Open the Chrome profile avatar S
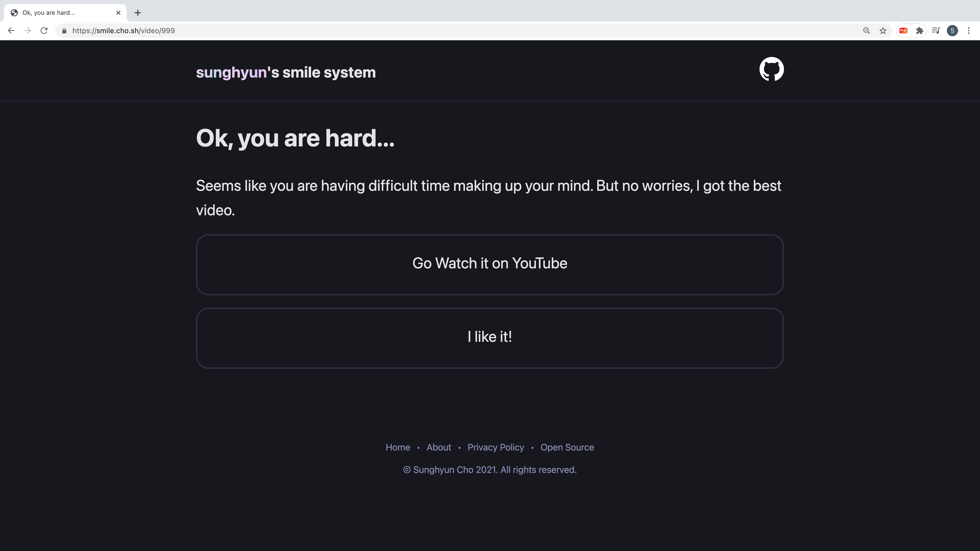Image resolution: width=980 pixels, height=551 pixels. click(952, 31)
